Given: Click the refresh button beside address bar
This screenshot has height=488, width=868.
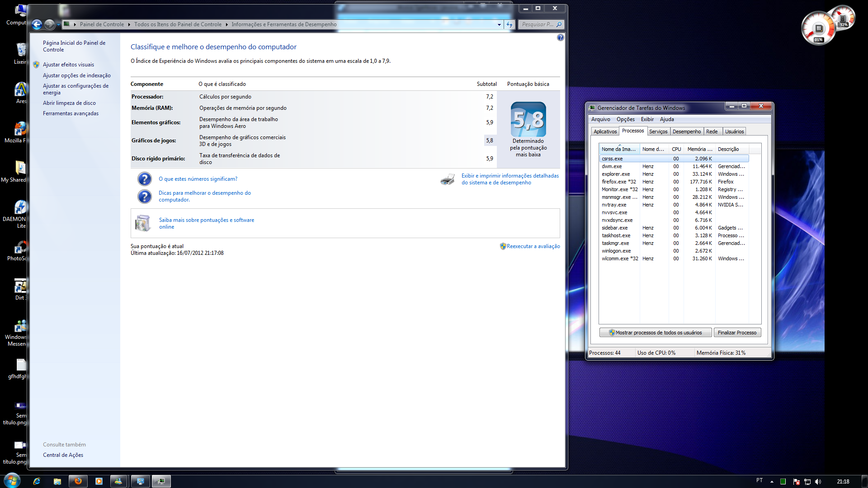Looking at the screenshot, I should point(509,24).
